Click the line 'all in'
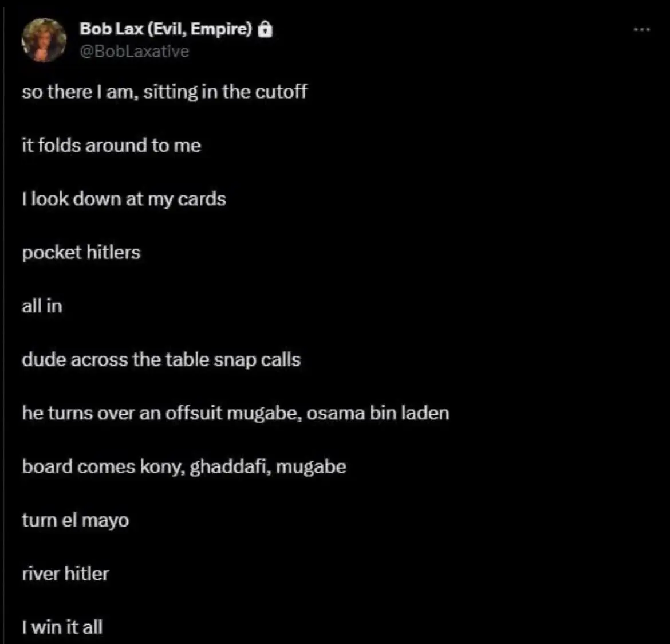The width and height of the screenshot is (670, 644). [42, 306]
